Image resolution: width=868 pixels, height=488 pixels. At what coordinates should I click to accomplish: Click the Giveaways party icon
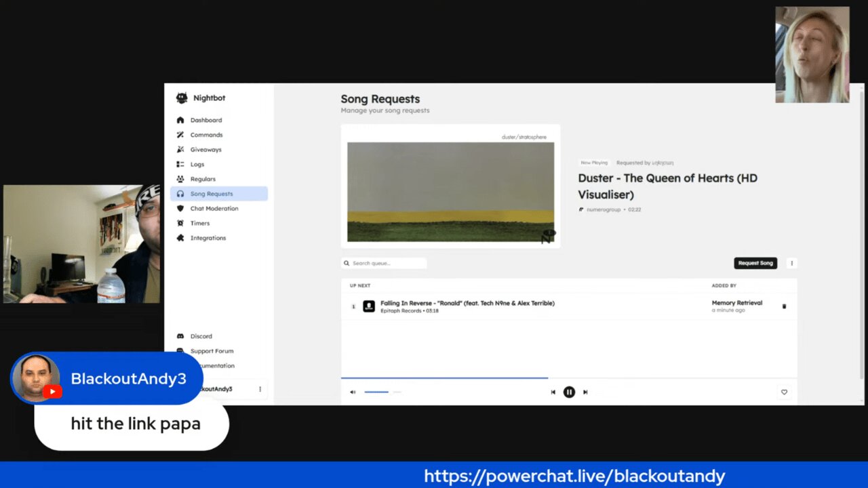[x=180, y=150]
